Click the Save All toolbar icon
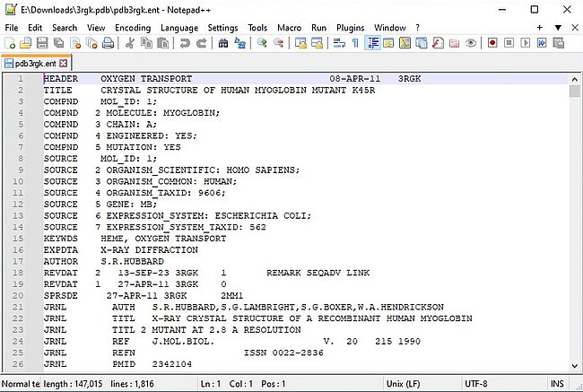Image resolution: width=583 pixels, height=392 pixels. click(x=58, y=43)
